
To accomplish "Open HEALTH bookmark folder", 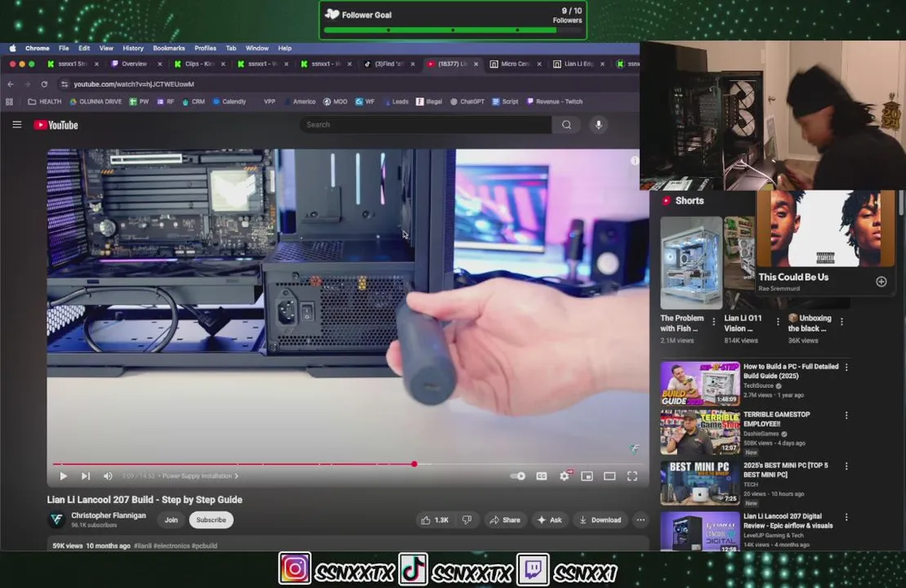I will [44, 101].
